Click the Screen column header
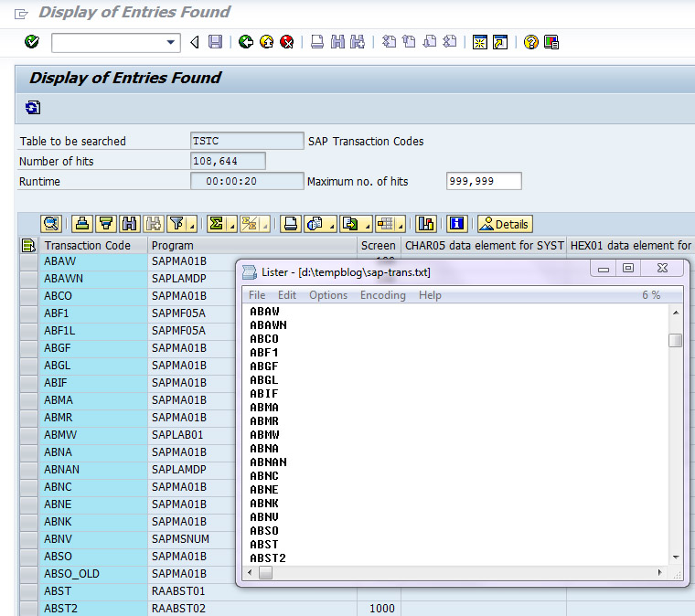The height and width of the screenshot is (616, 695). pos(378,245)
